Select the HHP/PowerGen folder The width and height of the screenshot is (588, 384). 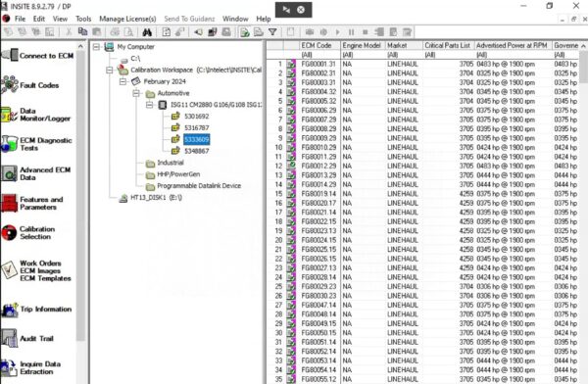pos(178,174)
